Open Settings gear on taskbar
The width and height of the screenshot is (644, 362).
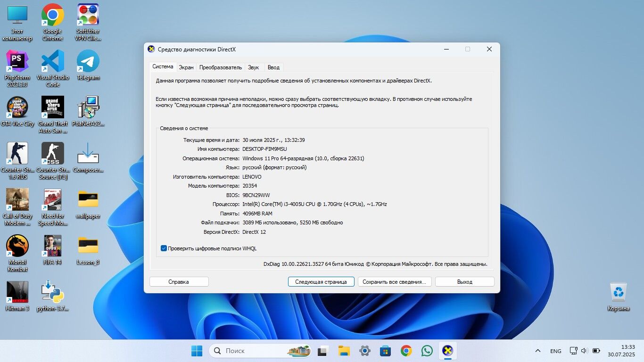coord(364,351)
